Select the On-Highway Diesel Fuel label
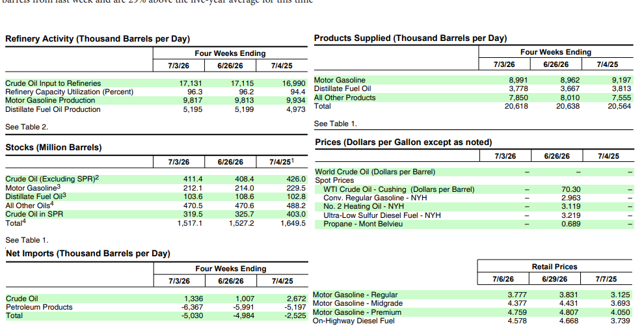This screenshot has height=335, width=644. 354,321
